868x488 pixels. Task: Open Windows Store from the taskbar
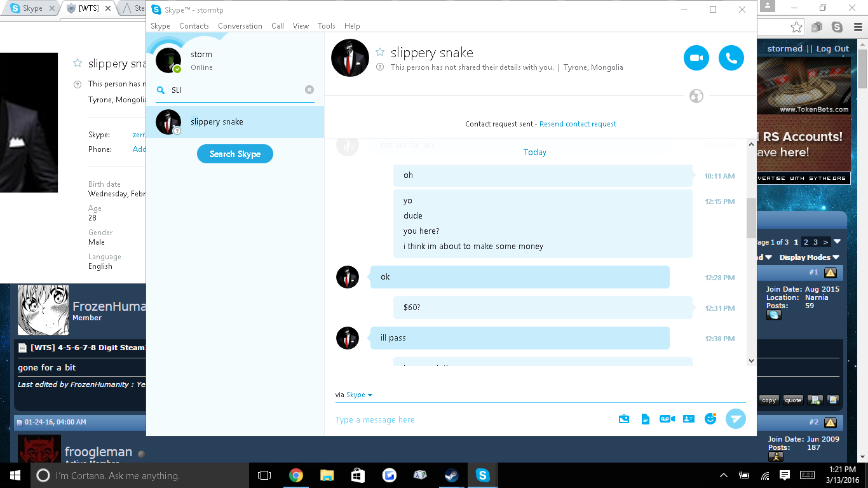tap(358, 475)
